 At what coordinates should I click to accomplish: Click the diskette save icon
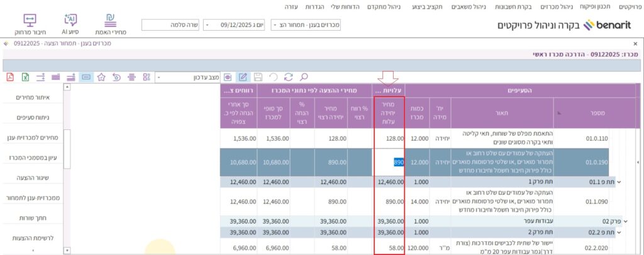coord(258,77)
